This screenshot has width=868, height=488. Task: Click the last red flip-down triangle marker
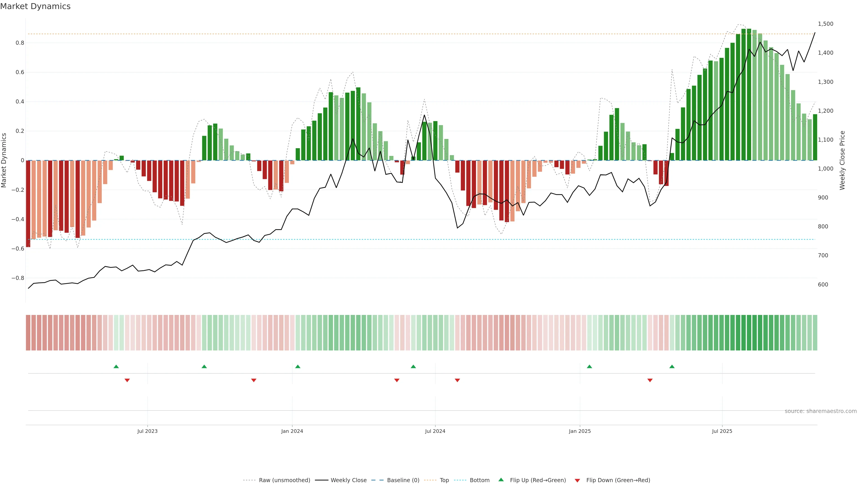pos(650,380)
